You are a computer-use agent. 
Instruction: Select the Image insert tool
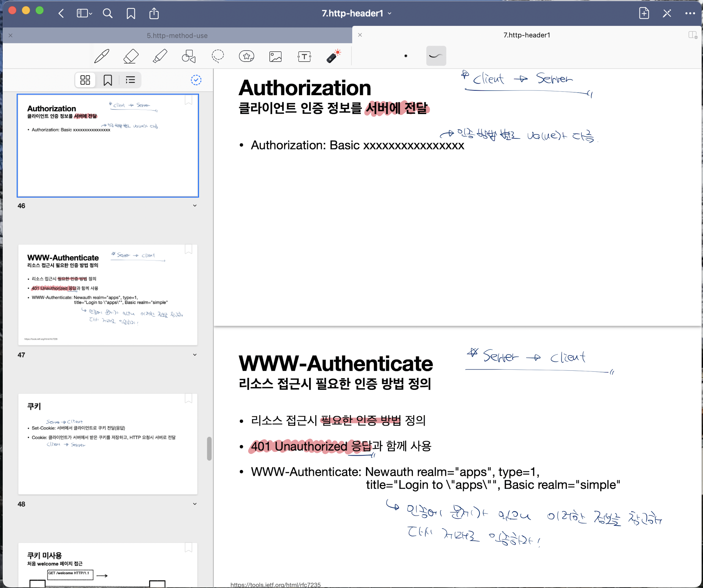(275, 56)
